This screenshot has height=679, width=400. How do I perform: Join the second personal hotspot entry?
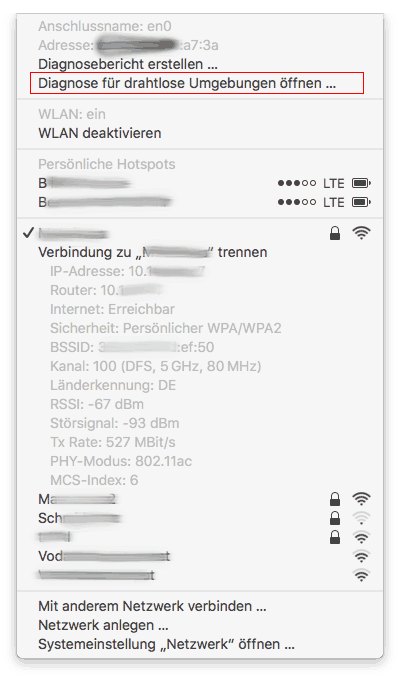pyautogui.click(x=200, y=202)
